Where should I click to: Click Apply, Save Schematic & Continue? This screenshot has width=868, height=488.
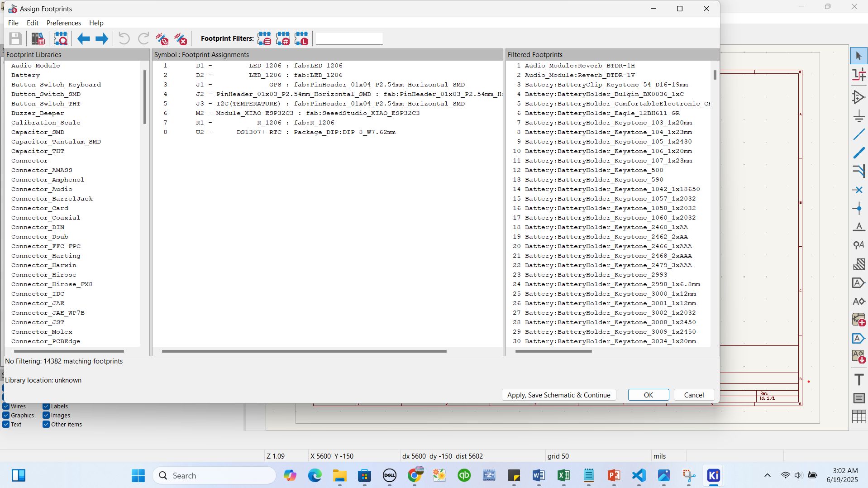pos(558,395)
